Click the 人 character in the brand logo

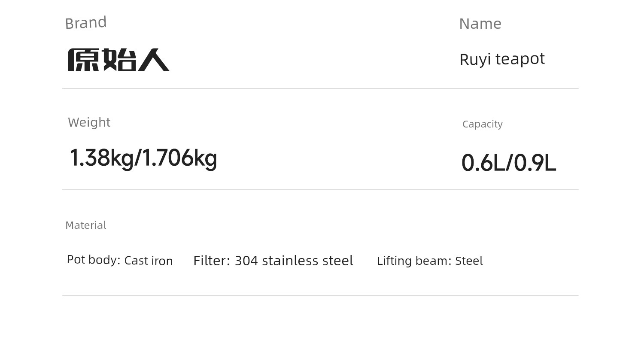(153, 60)
